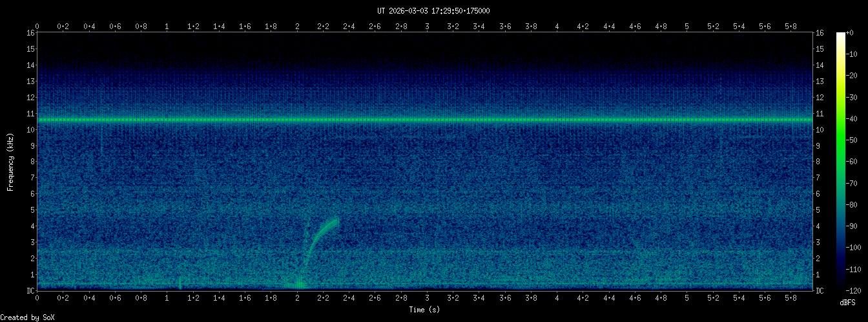The image size is (868, 322).
Task: Click the 10 label on the left frequency axis
Action: click(x=30, y=129)
